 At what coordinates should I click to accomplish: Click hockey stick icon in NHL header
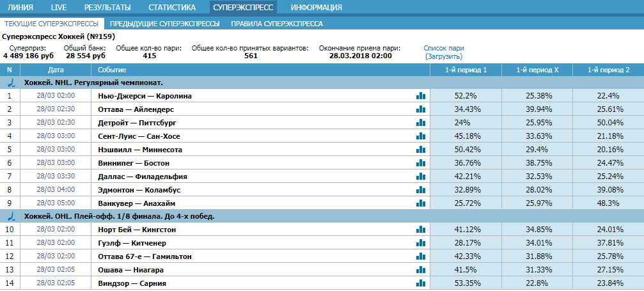[x=12, y=83]
